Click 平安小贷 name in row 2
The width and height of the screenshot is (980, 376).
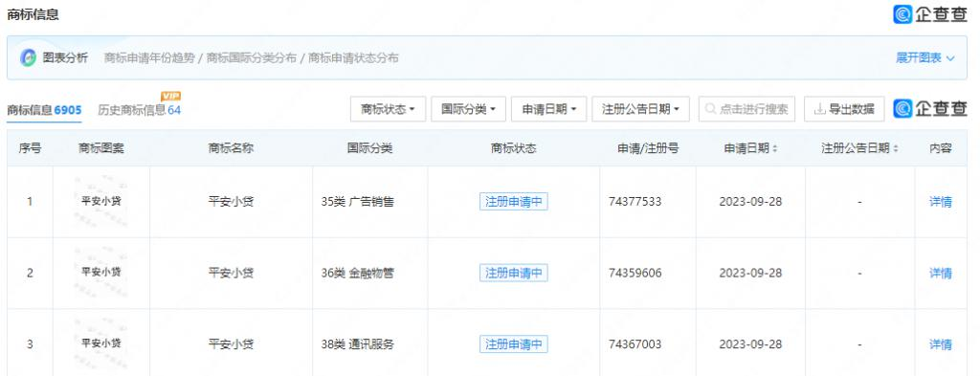[231, 273]
